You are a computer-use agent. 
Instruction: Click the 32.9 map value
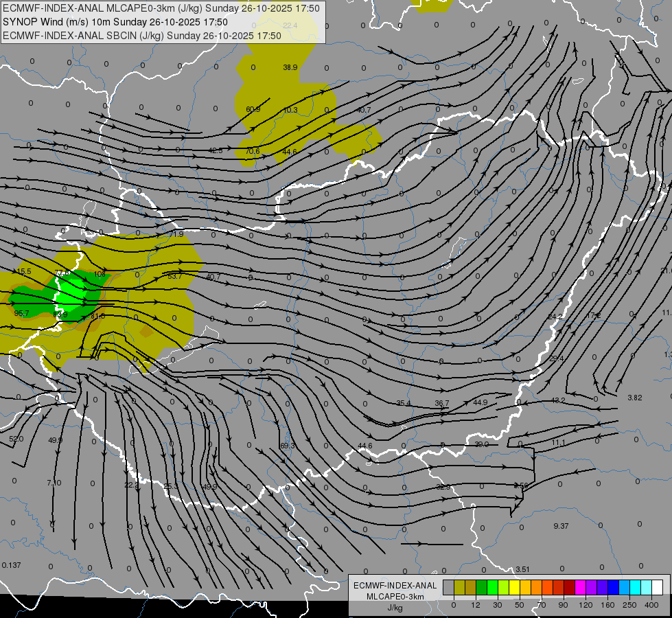tap(443, 487)
